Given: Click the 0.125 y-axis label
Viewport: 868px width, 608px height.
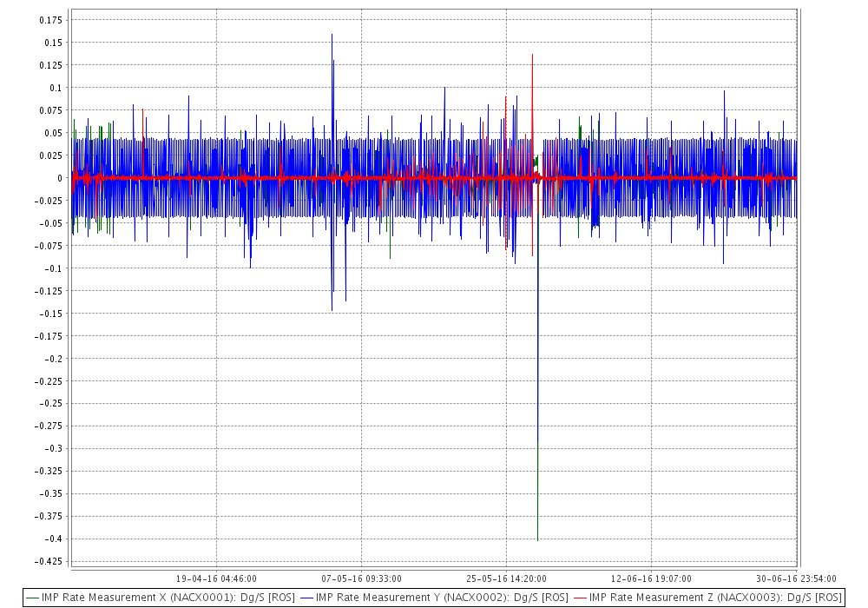Looking at the screenshot, I should tap(51, 65).
